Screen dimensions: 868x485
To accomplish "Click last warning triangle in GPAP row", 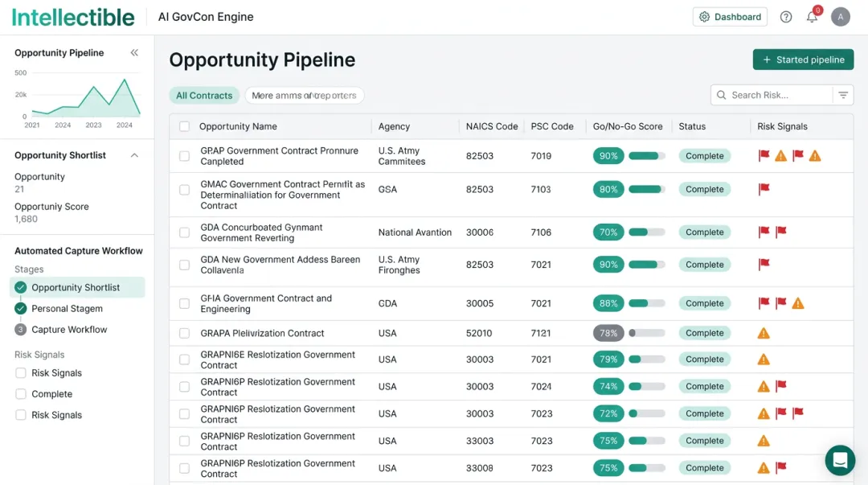I will (815, 156).
